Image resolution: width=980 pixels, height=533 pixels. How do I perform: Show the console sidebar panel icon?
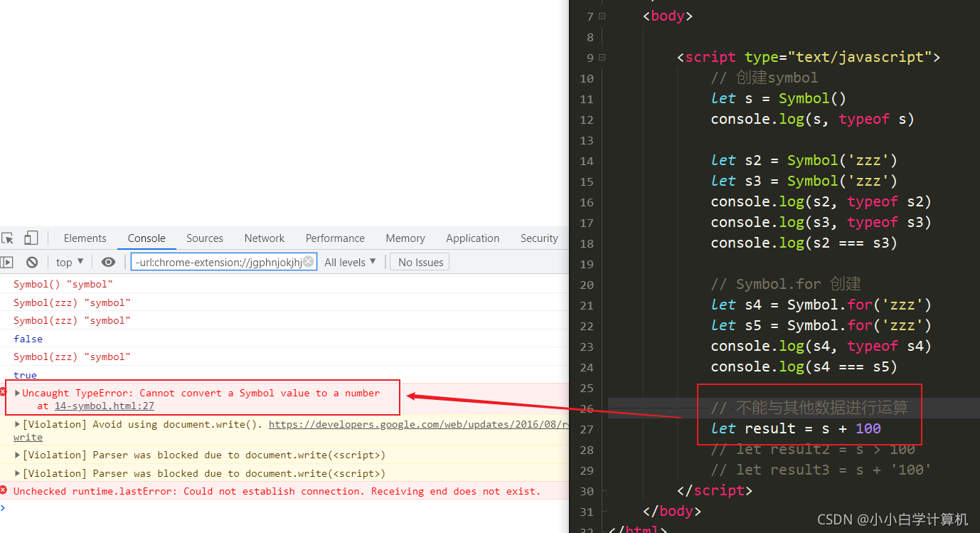(x=6, y=263)
